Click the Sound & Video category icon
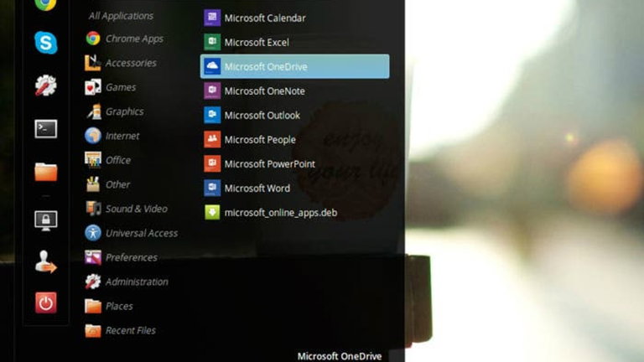Image resolution: width=644 pixels, height=362 pixels. [93, 209]
